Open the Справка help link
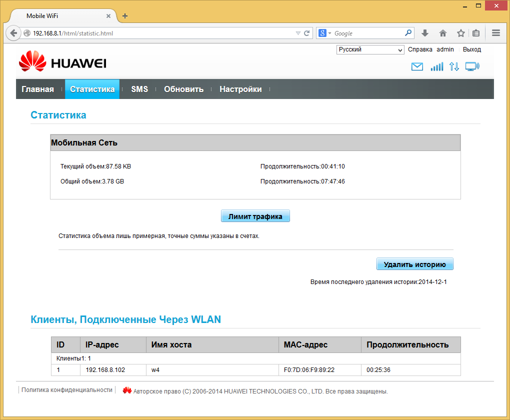Viewport: 510px width, 420px height. pos(420,49)
